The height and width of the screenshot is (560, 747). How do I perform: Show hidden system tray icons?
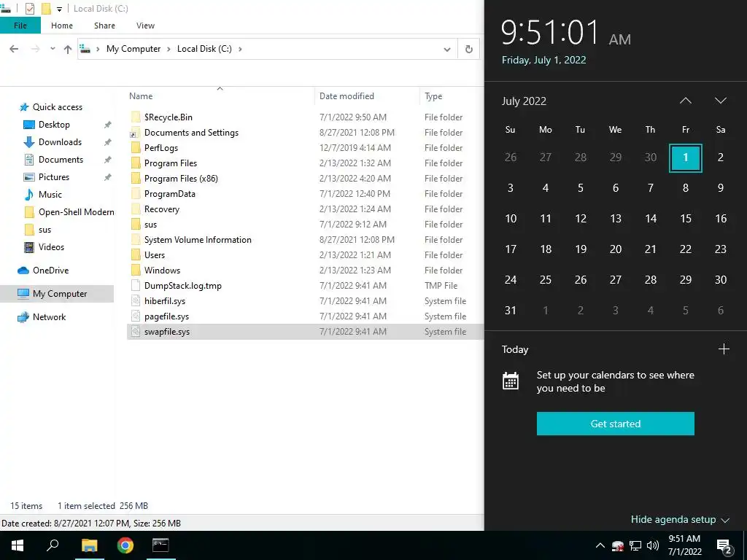[x=600, y=545]
